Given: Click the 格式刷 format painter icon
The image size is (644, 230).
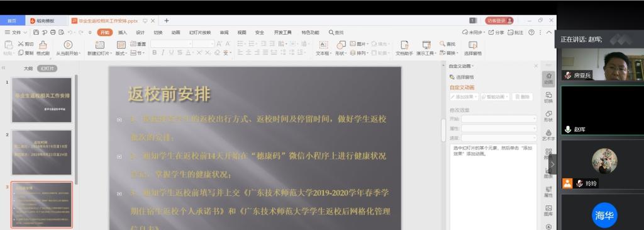Looking at the screenshot, I should [43, 45].
